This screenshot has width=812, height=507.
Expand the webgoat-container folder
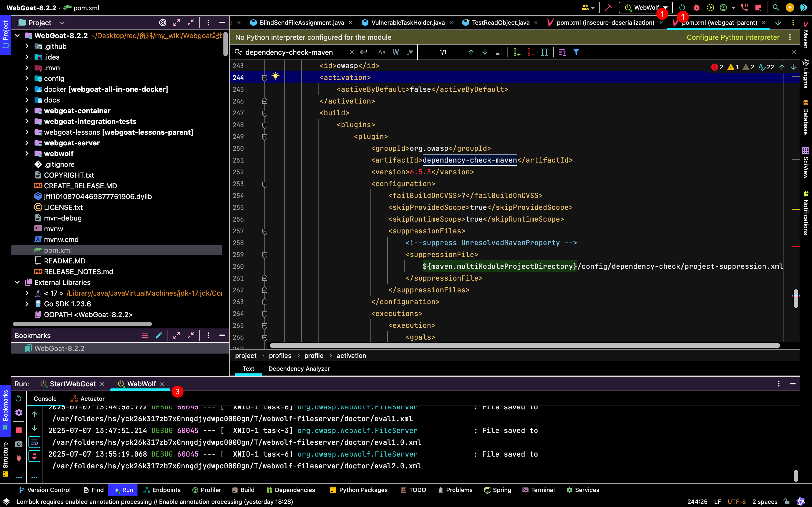[27, 111]
